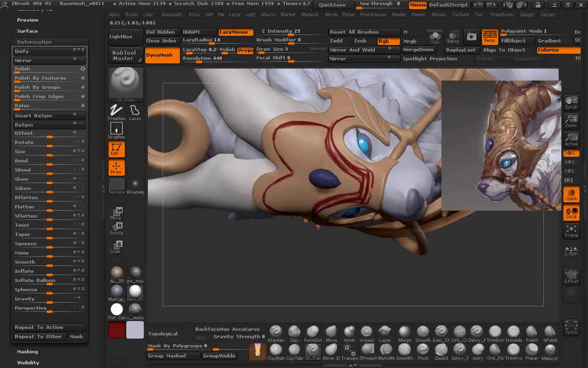
Task: Expand the Masking section
Action: [28, 351]
